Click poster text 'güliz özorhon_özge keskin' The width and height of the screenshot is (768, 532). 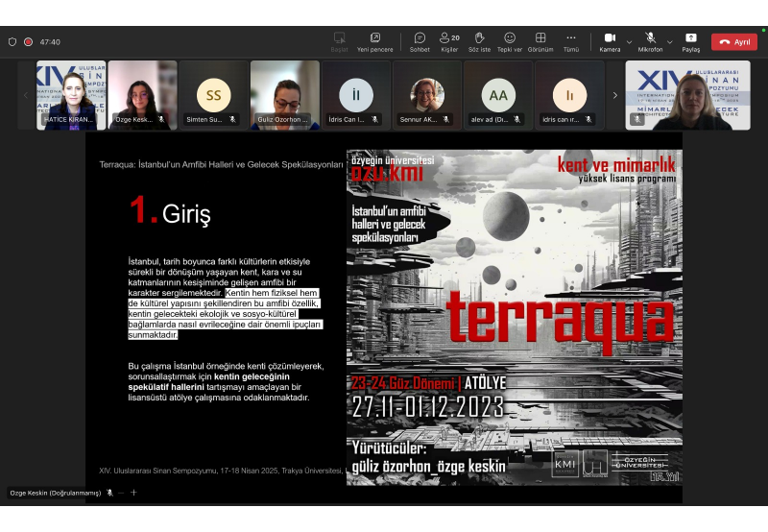428,466
